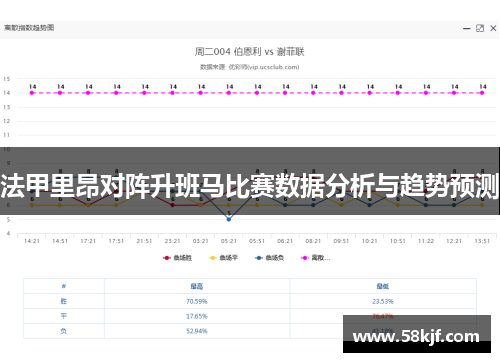Click the y-axis label 12
This screenshot has width=500, height=362.
pos(7,121)
